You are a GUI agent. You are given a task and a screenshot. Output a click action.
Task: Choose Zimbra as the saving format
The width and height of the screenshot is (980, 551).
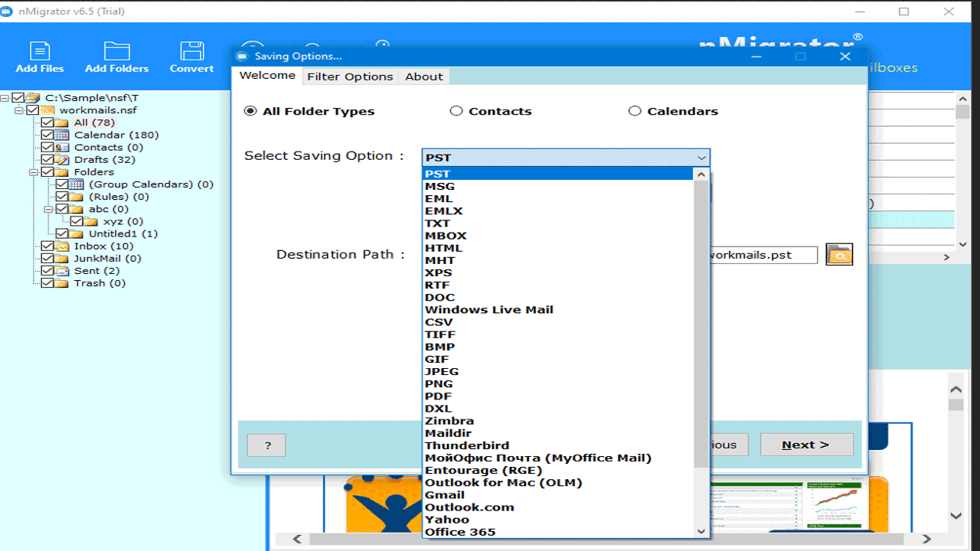click(558, 421)
